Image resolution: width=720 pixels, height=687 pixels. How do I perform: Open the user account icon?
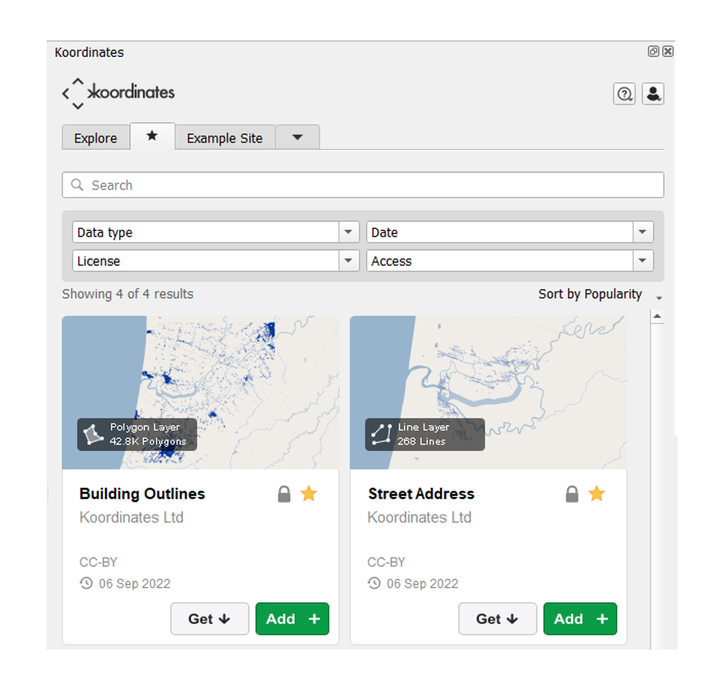click(x=653, y=94)
